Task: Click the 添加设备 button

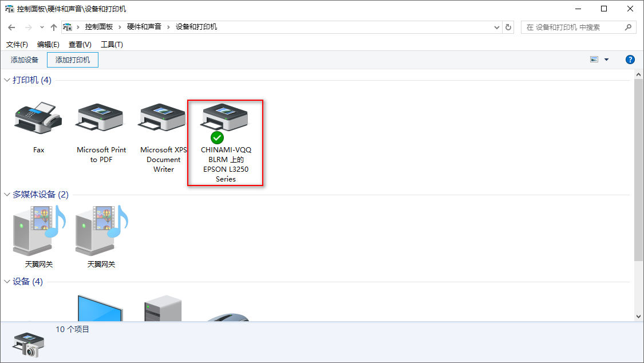Action: point(24,60)
